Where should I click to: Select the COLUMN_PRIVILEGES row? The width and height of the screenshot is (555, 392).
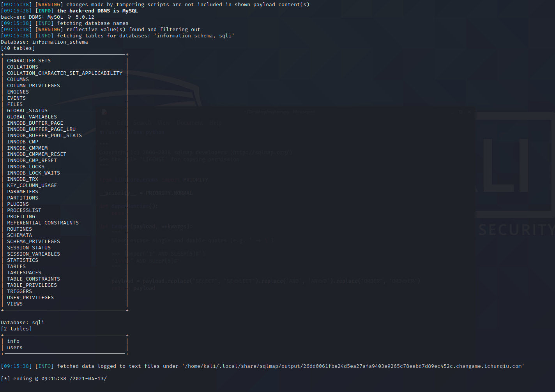(x=34, y=86)
